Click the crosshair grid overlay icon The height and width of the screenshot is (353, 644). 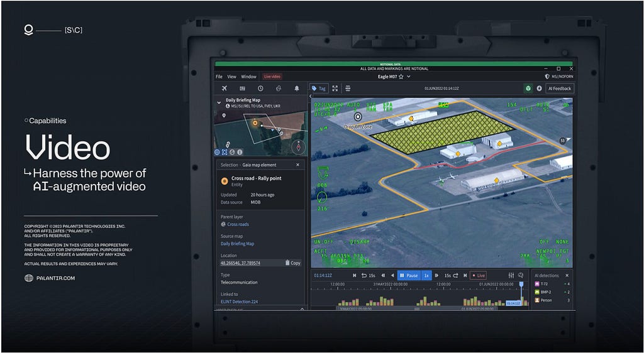click(348, 89)
